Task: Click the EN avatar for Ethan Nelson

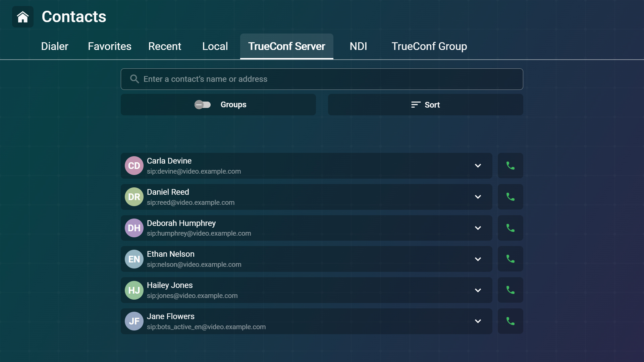Action: [134, 259]
